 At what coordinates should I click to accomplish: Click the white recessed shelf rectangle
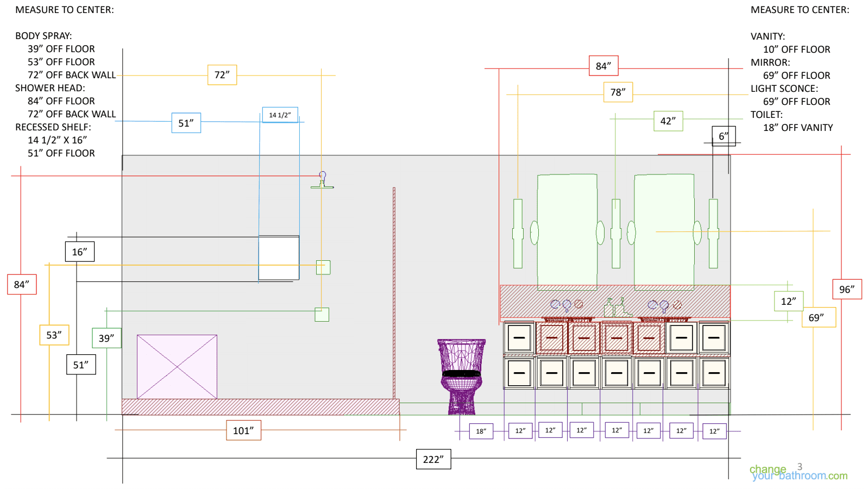pyautogui.click(x=279, y=258)
